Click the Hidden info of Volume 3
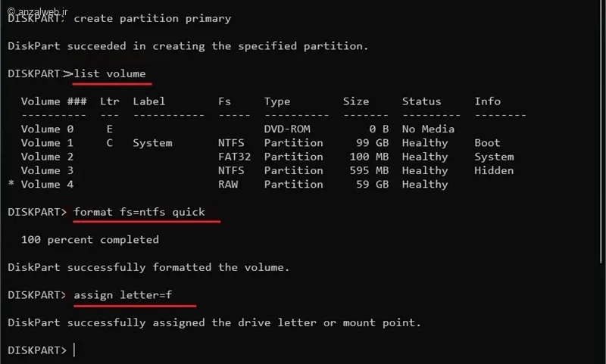This screenshot has height=364, width=606. click(x=494, y=170)
